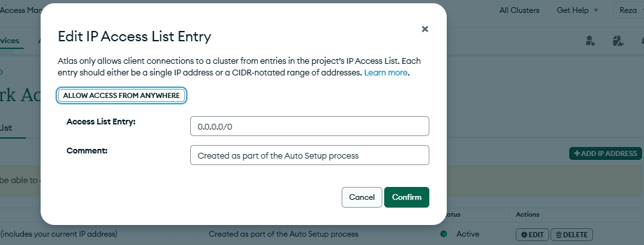Expand the Get Help dropdown
Screen dimensions: 644x245
tap(578, 10)
